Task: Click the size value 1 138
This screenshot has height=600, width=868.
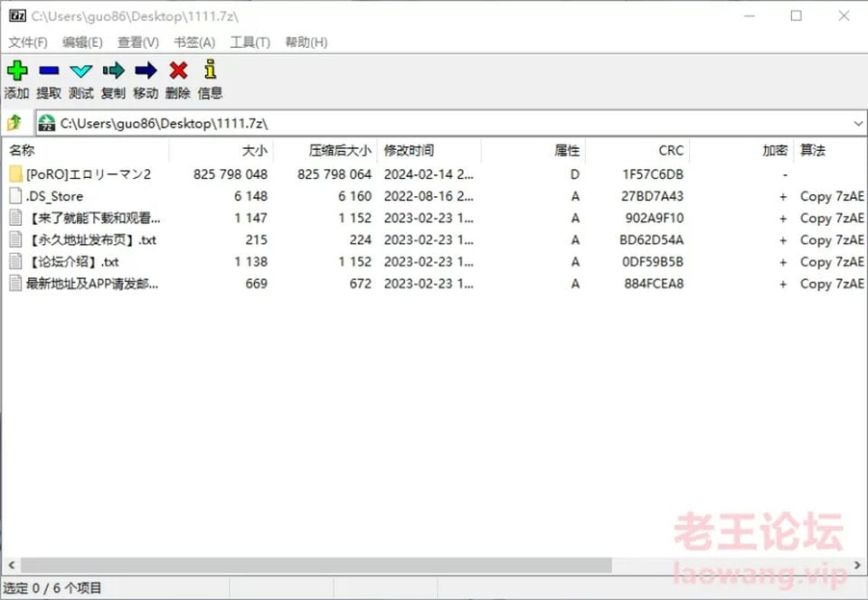Action: (250, 261)
